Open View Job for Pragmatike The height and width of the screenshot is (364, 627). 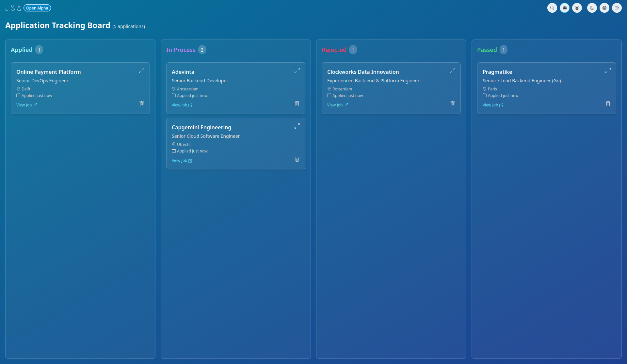(x=493, y=105)
